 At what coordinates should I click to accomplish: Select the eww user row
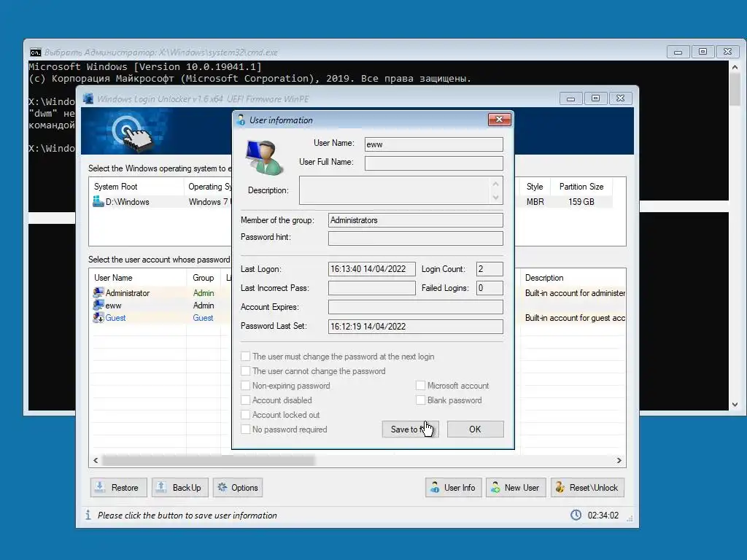[162, 306]
